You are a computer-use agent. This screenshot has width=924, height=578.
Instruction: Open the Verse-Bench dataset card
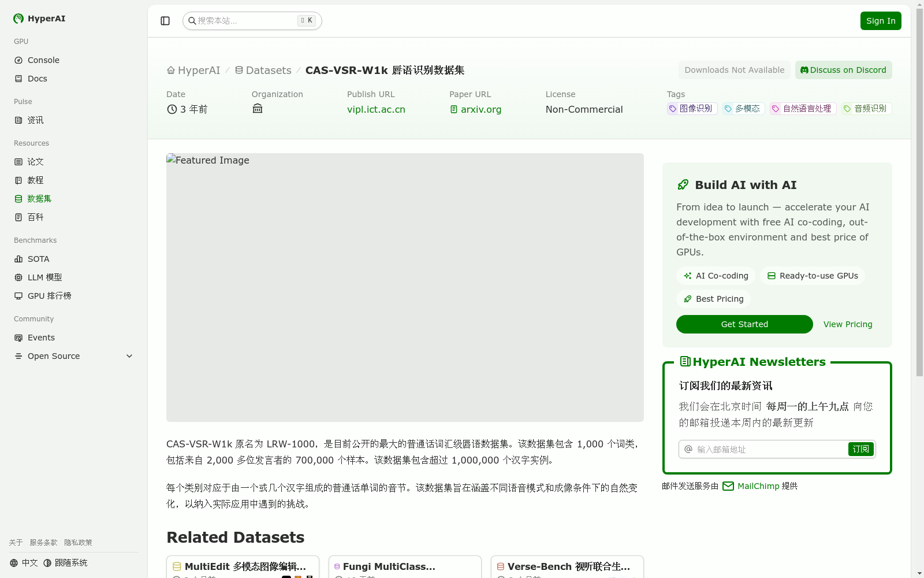click(x=567, y=567)
